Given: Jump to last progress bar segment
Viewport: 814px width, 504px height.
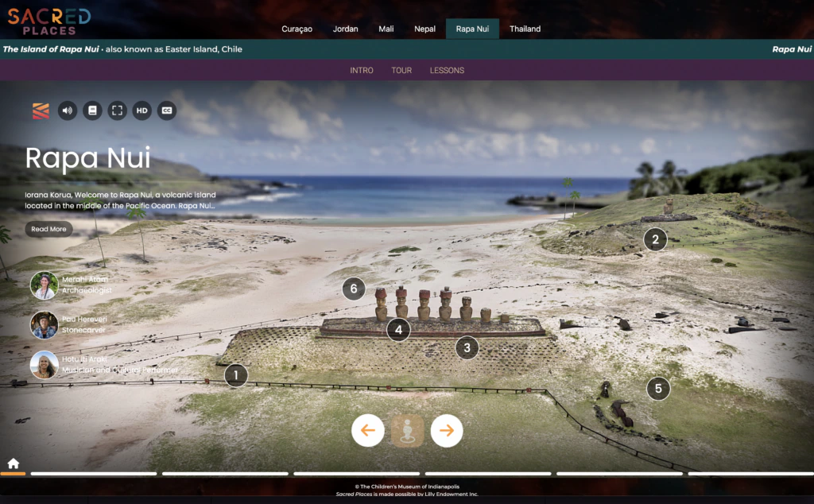Looking at the screenshot, I should click(x=751, y=473).
